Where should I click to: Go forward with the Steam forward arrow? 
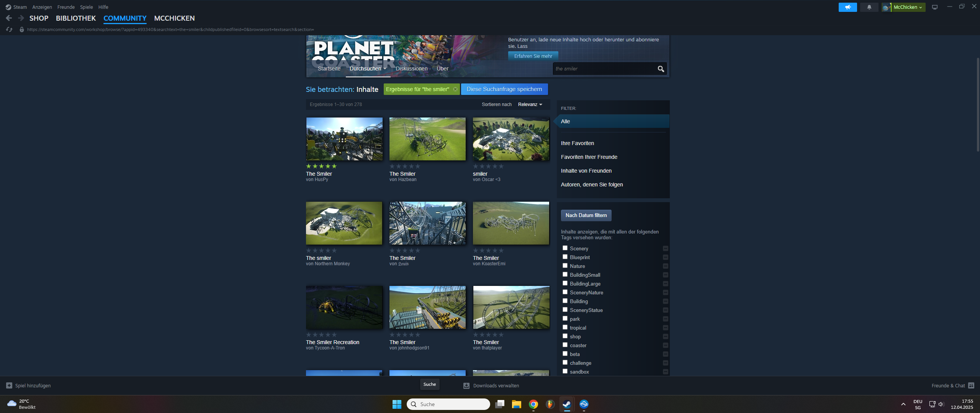21,18
